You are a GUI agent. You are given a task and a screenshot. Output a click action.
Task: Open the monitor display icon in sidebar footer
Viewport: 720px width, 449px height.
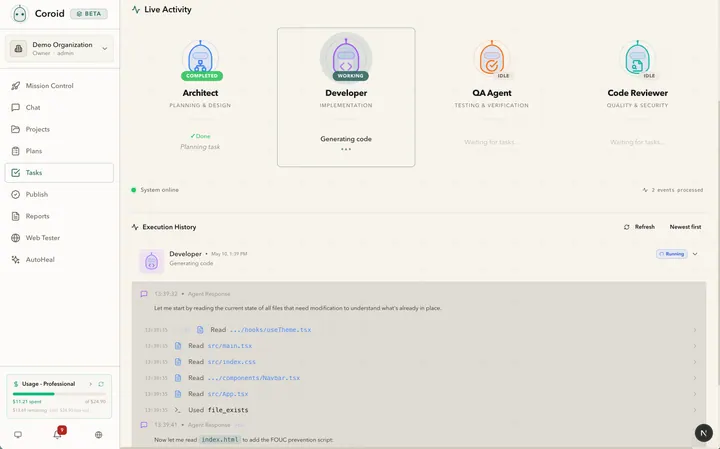pyautogui.click(x=18, y=435)
